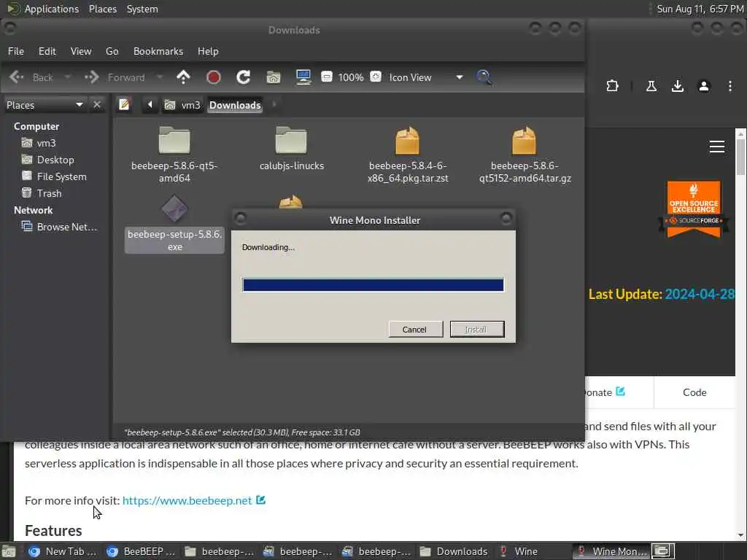The image size is (747, 560).
Task: Open the View menu
Action: click(81, 51)
